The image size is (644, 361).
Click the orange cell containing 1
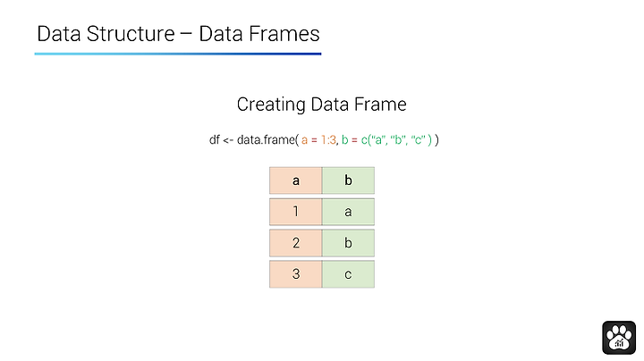coord(296,212)
